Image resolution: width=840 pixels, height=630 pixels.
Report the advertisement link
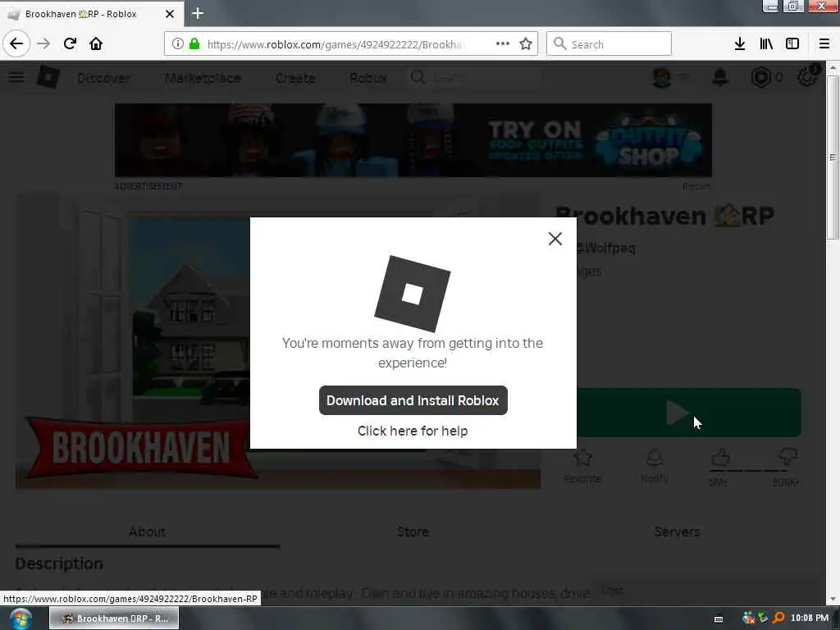pos(696,186)
